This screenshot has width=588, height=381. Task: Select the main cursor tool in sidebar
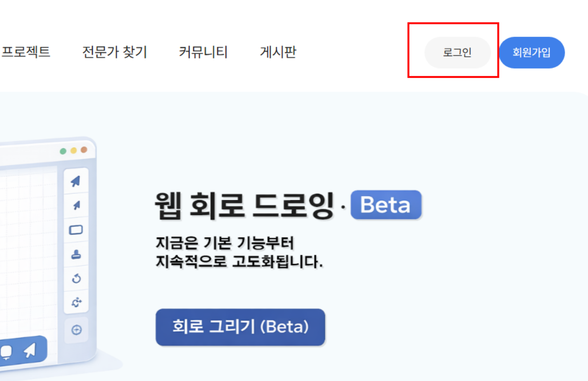point(76,182)
